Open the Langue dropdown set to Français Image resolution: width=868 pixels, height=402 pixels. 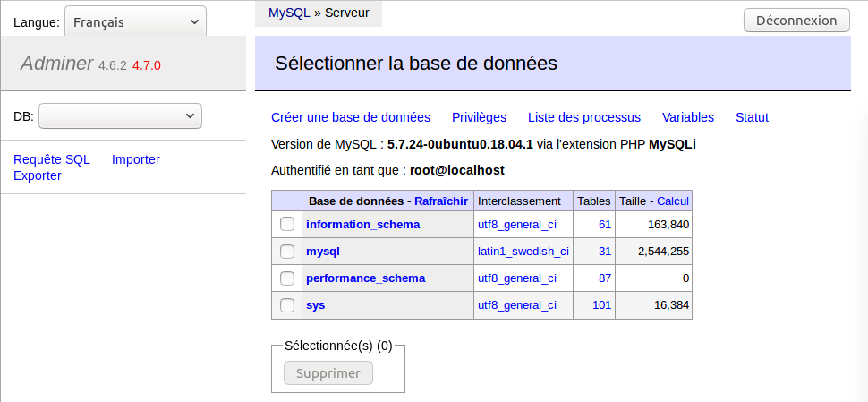136,22
